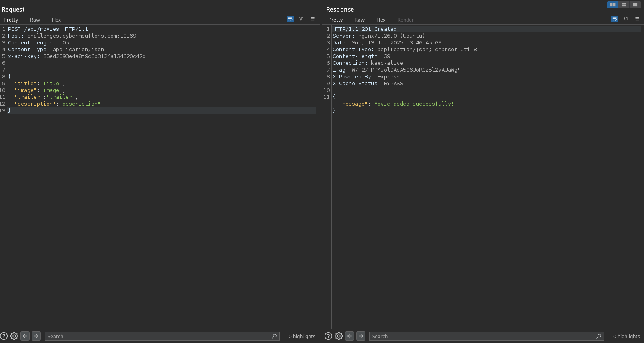Click the Response panel search field

[482, 337]
